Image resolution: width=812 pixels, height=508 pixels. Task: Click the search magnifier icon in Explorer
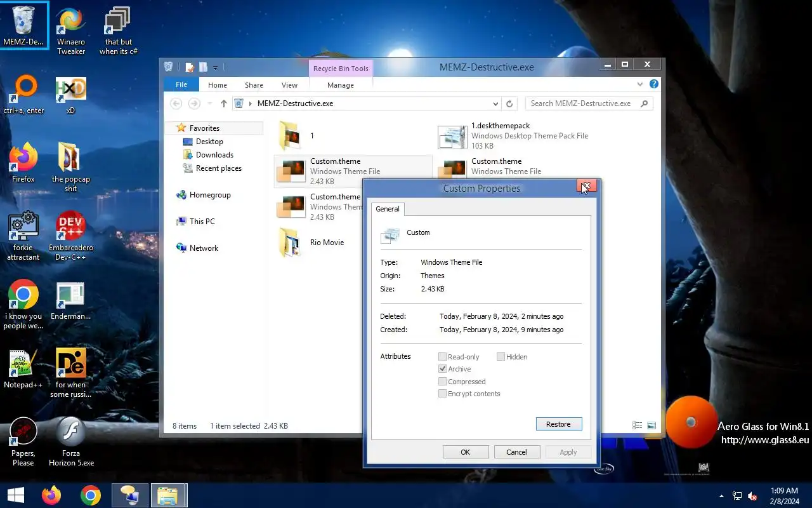tap(645, 104)
